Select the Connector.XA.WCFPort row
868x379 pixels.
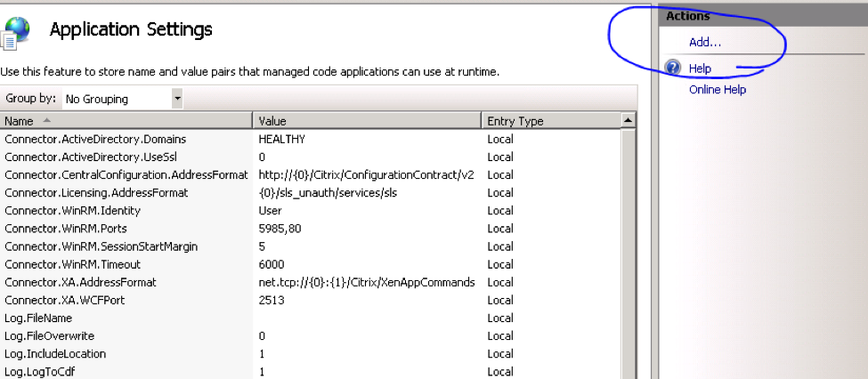tap(65, 300)
